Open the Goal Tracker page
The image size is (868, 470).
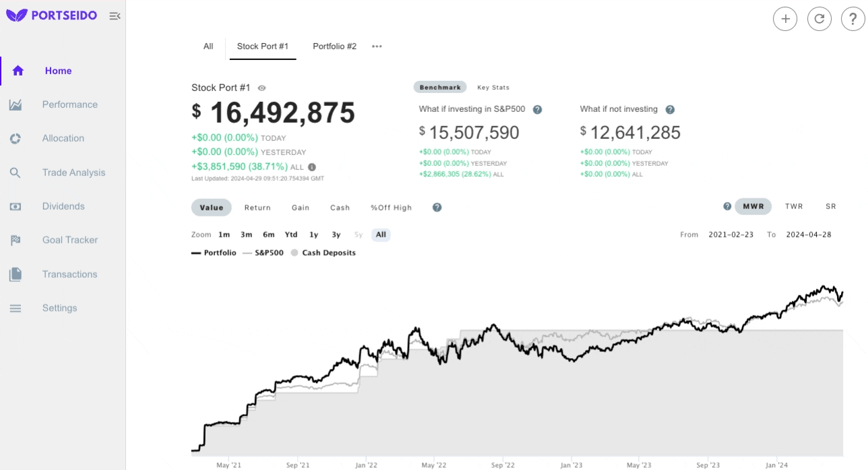click(x=71, y=240)
